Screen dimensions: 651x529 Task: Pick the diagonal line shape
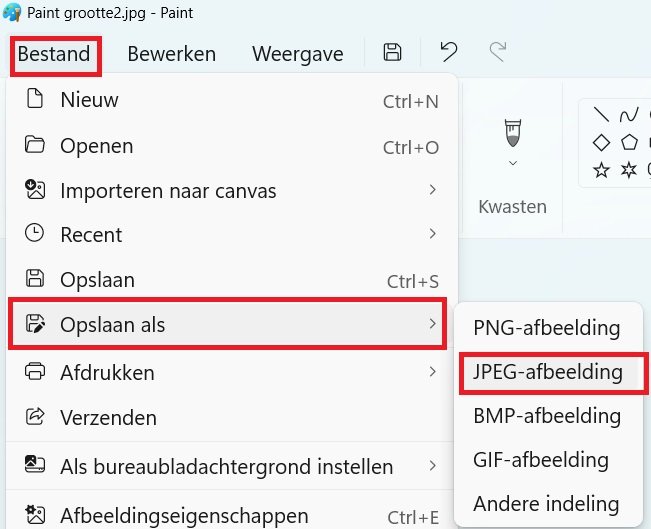point(601,114)
